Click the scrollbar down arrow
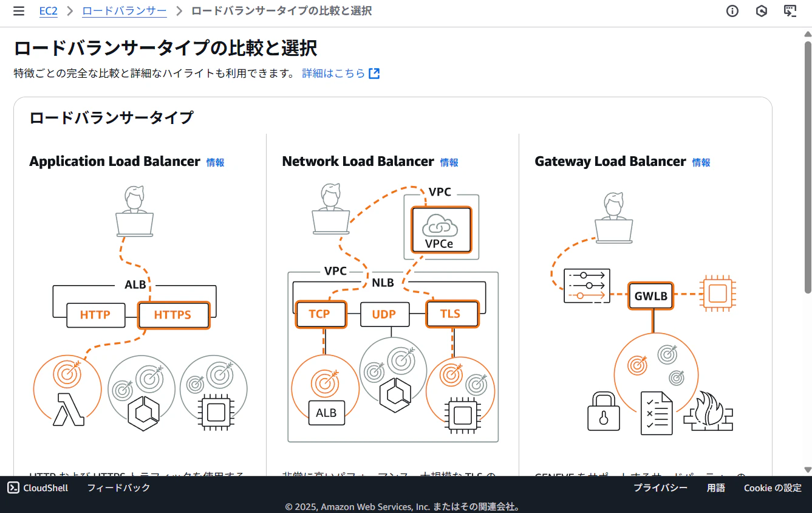Image resolution: width=812 pixels, height=513 pixels. tap(808, 470)
